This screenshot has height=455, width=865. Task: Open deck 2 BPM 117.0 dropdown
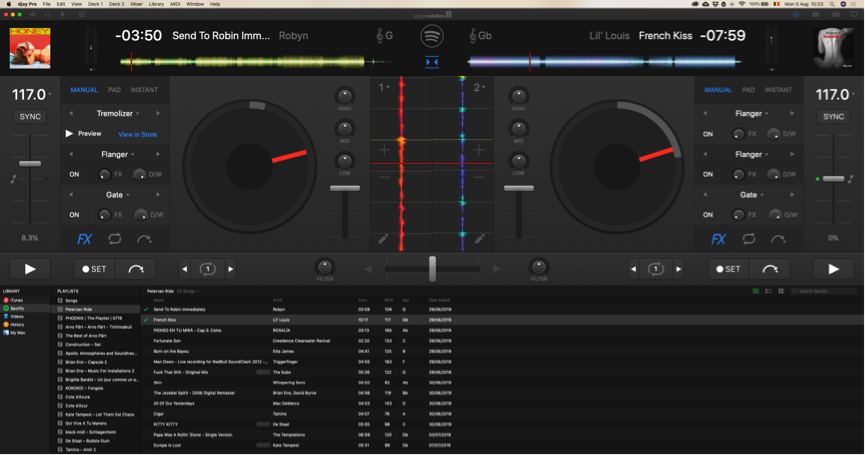point(835,95)
